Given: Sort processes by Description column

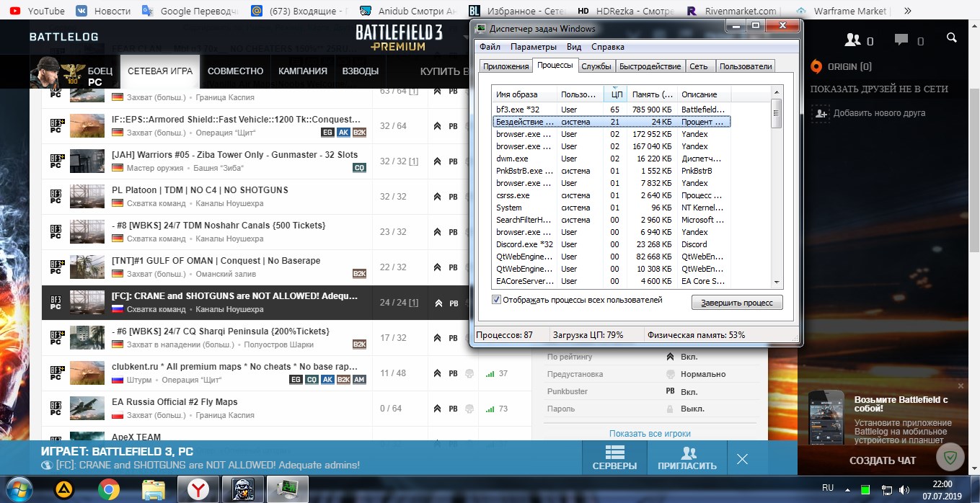Looking at the screenshot, I should pos(704,94).
